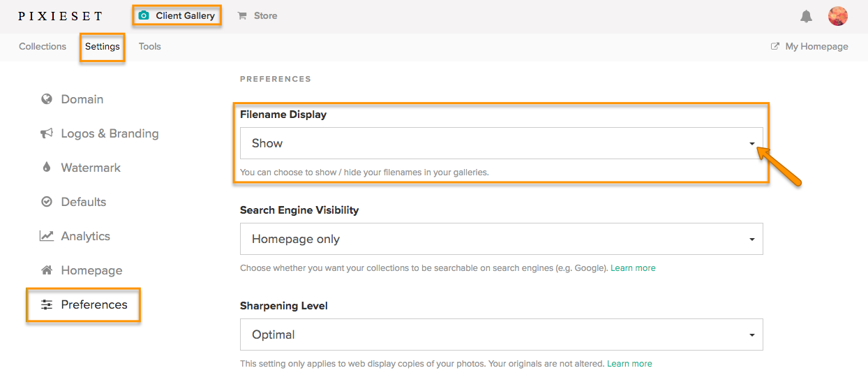
Task: Open the Search Engine Visibility dropdown
Action: click(501, 239)
